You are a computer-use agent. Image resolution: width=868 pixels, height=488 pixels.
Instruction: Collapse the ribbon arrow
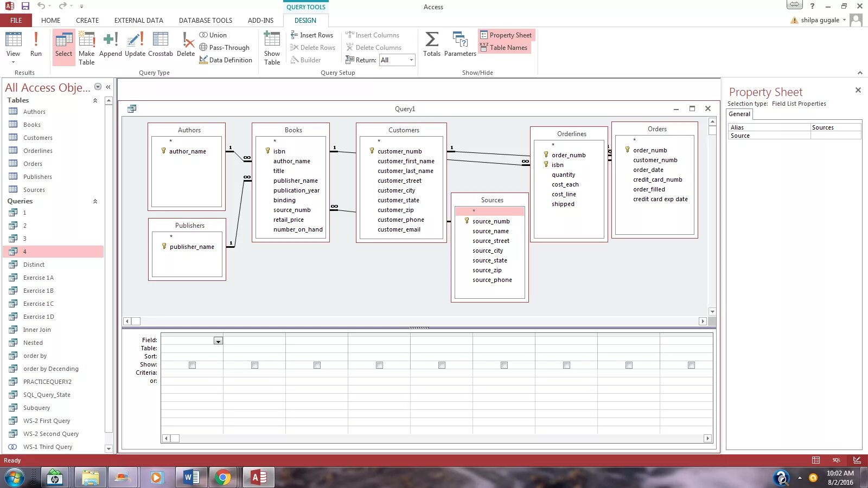click(x=860, y=73)
